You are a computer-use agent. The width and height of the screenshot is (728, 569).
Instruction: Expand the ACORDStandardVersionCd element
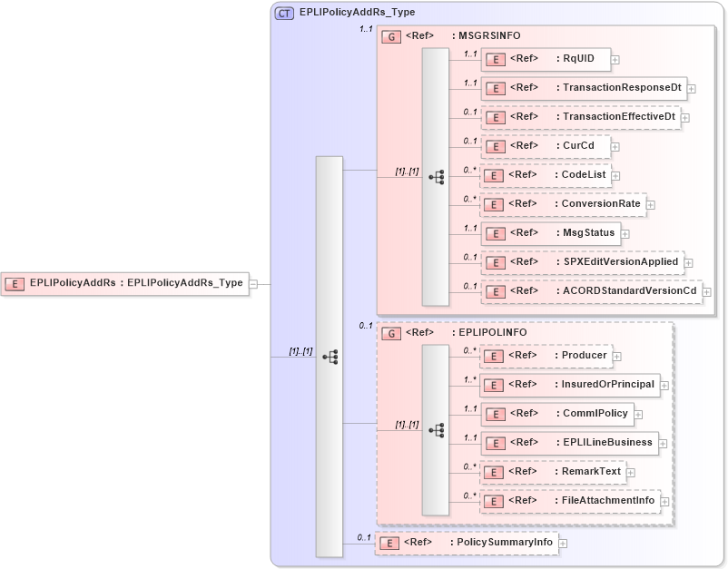[x=708, y=291]
